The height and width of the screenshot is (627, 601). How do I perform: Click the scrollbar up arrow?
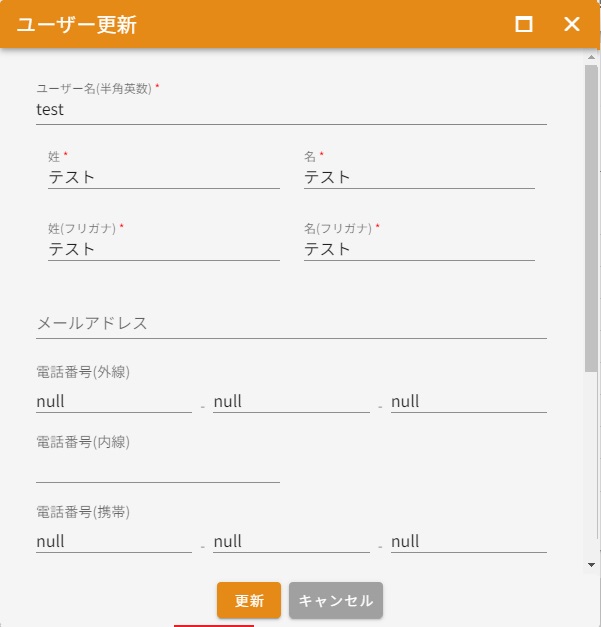pyautogui.click(x=591, y=57)
